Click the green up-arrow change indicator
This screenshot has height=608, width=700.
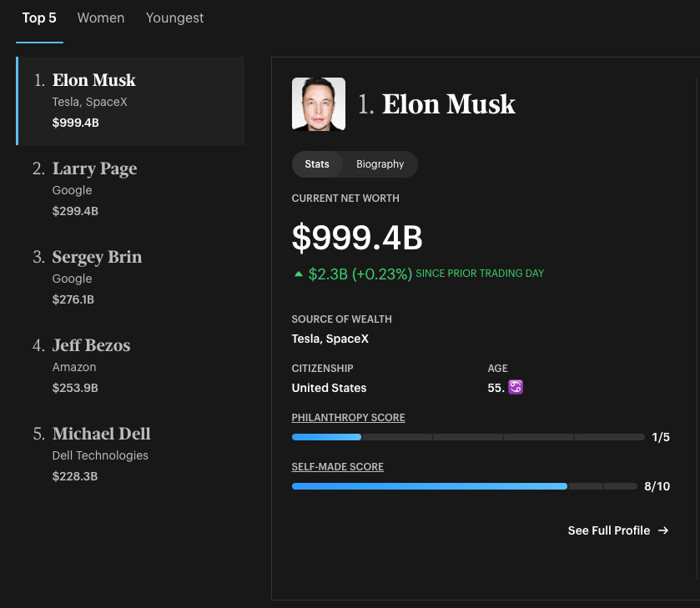point(299,274)
